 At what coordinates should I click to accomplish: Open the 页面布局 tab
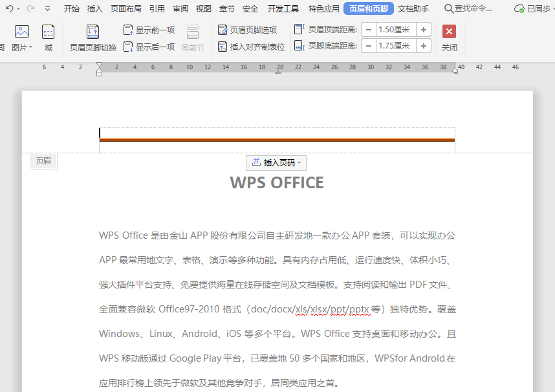(x=125, y=8)
